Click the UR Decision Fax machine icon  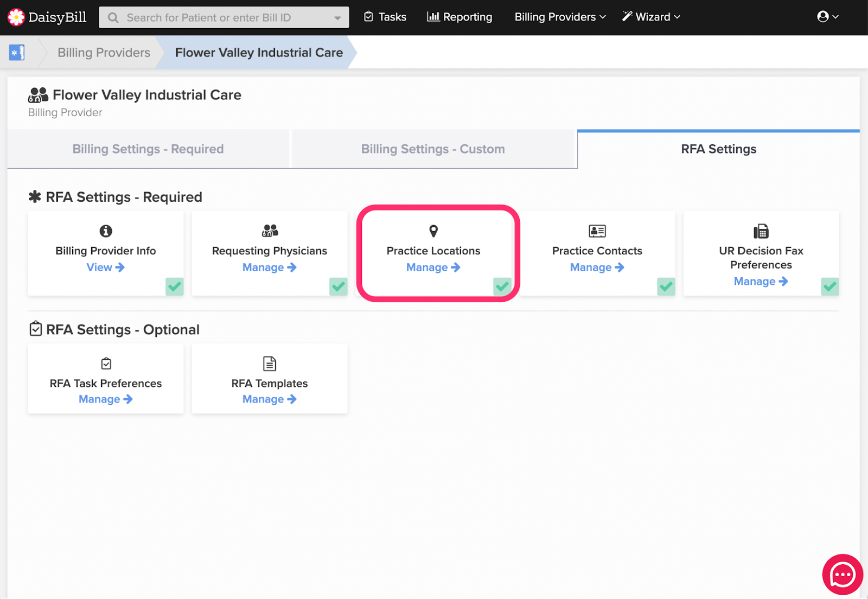pos(761,231)
